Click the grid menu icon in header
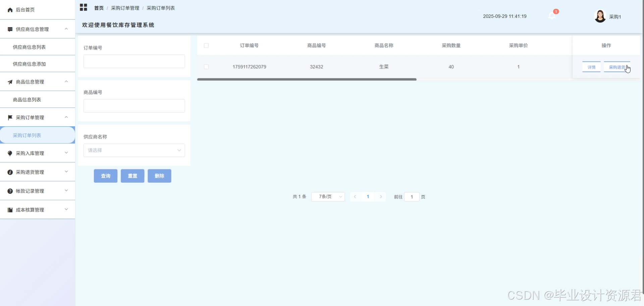The height and width of the screenshot is (306, 644). 84,7
